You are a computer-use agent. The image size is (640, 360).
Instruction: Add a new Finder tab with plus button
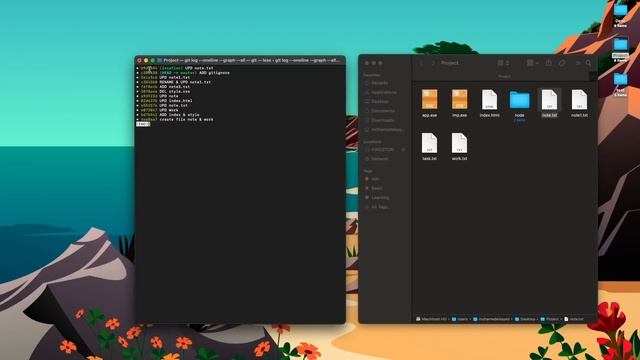pyautogui.click(x=593, y=76)
